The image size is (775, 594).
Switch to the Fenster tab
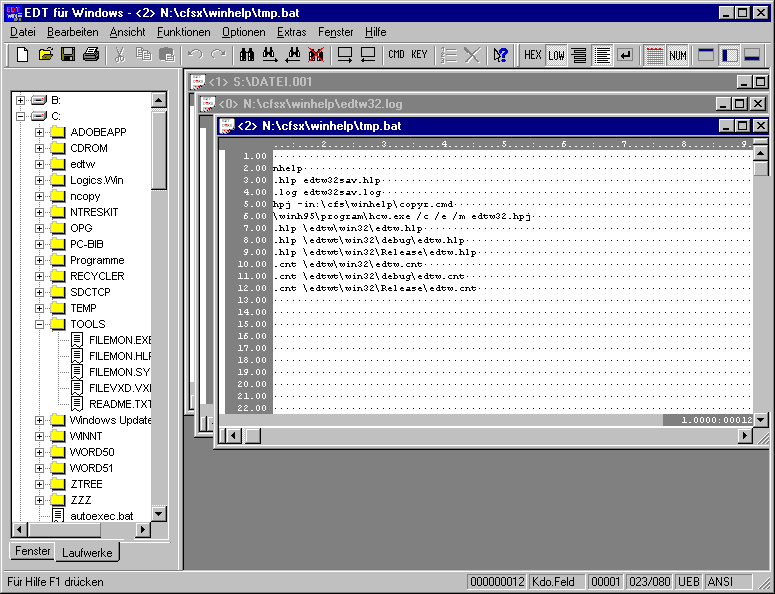click(33, 551)
